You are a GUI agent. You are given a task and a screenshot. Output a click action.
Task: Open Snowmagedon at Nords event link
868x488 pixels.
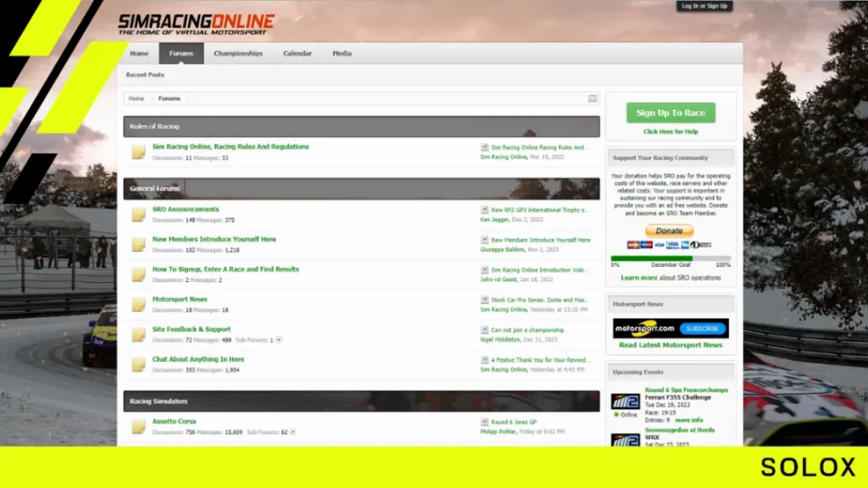(x=679, y=430)
